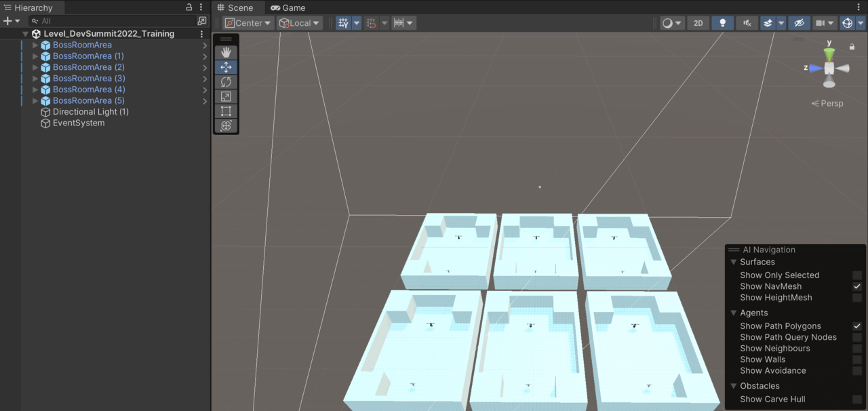Select Directional Light (1) object
The image size is (868, 411).
click(90, 112)
